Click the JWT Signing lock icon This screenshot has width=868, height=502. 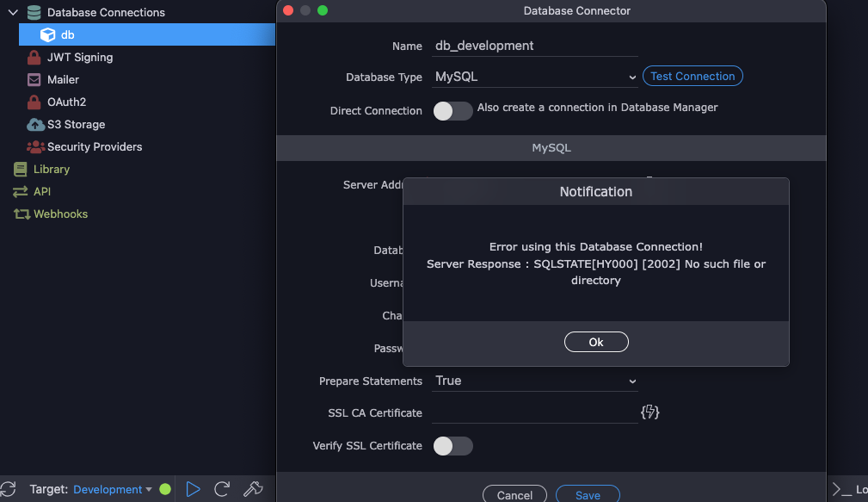click(34, 58)
